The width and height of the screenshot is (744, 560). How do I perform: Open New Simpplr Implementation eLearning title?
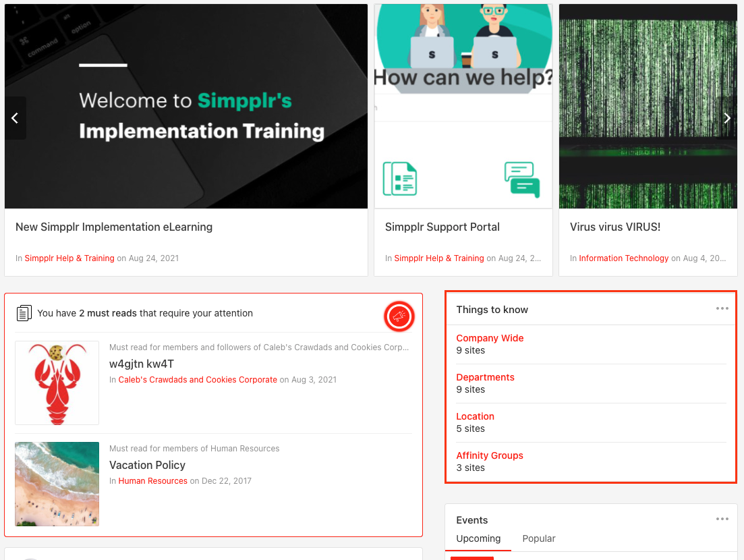coord(114,227)
